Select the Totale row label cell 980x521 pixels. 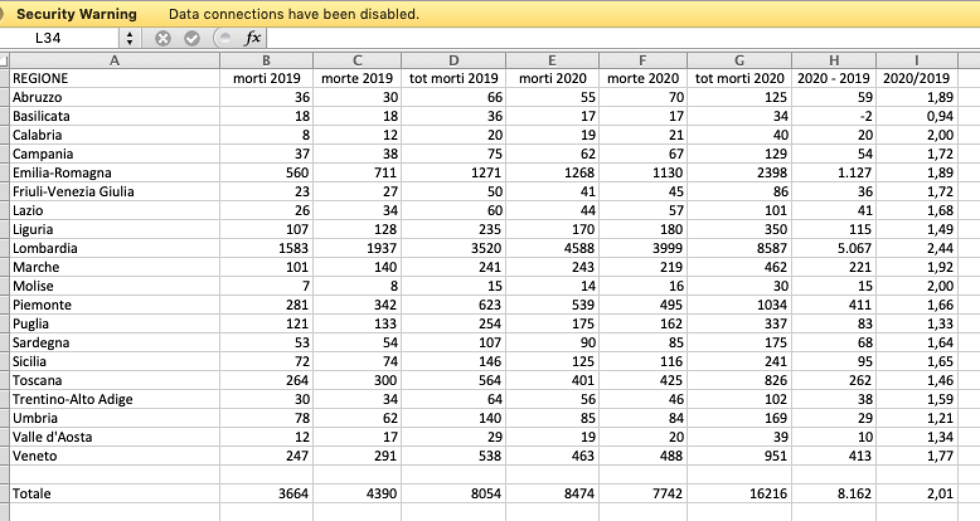pos(115,493)
